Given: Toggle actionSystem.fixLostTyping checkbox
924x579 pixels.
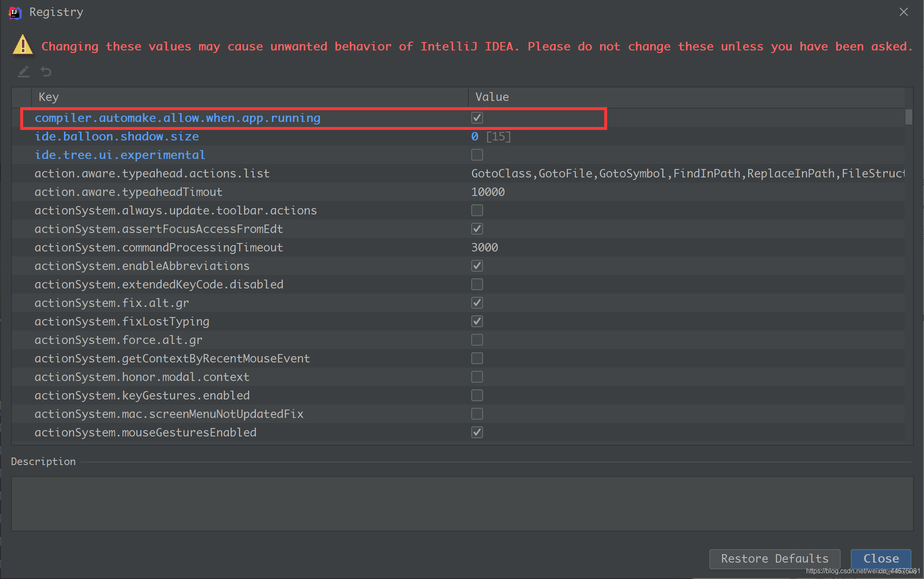Looking at the screenshot, I should coord(477,321).
